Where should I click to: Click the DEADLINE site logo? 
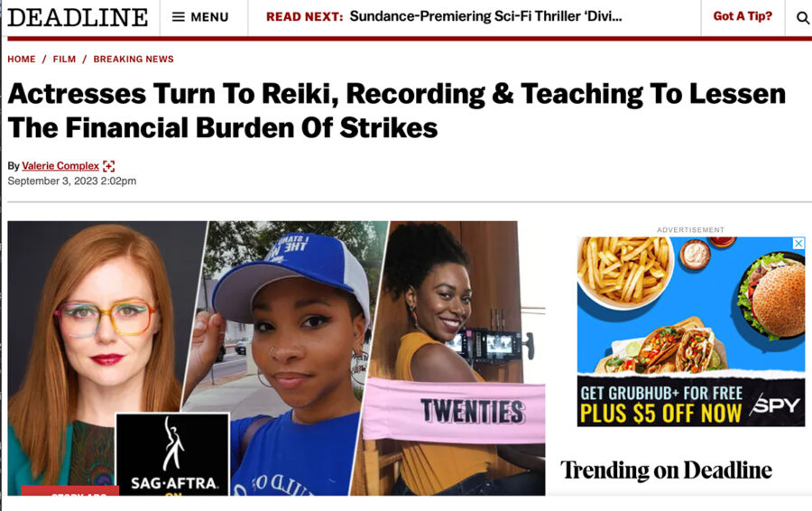pos(78,17)
